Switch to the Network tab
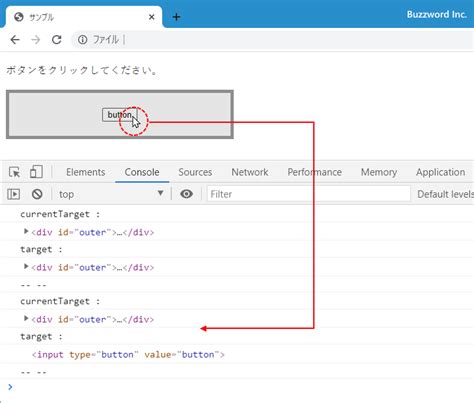This screenshot has height=403, width=474. [250, 172]
